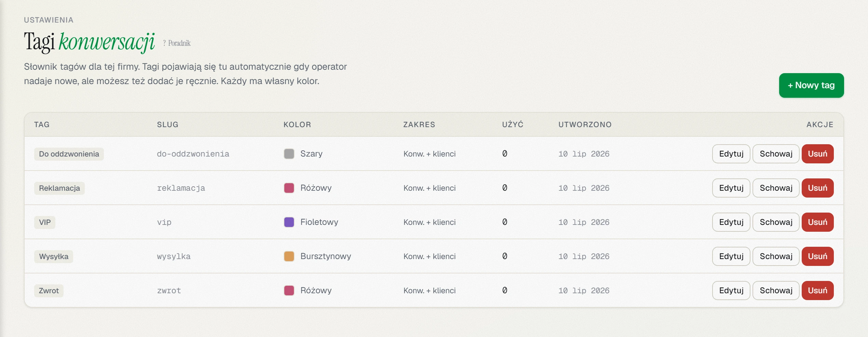Image resolution: width=868 pixels, height=337 pixels.
Task: Click the slug wysylka
Action: [174, 256]
